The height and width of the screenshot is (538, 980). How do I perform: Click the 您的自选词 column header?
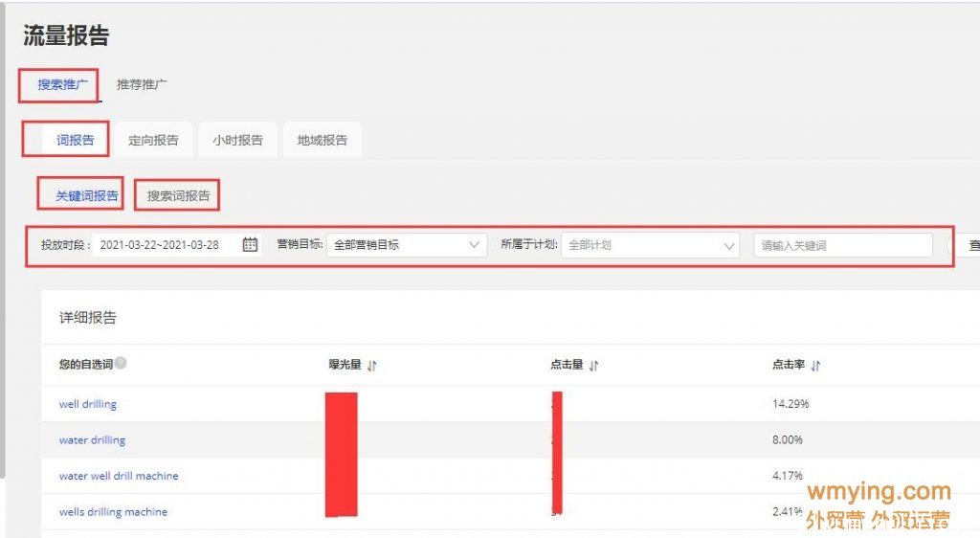85,364
